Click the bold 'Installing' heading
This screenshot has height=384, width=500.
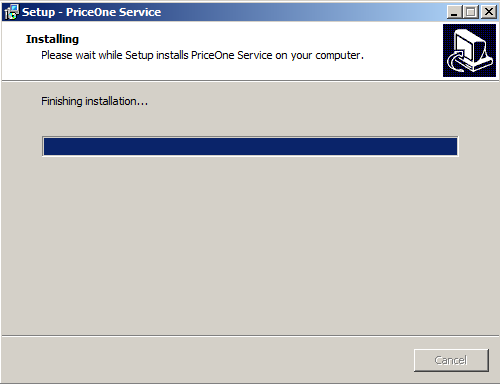coord(52,39)
